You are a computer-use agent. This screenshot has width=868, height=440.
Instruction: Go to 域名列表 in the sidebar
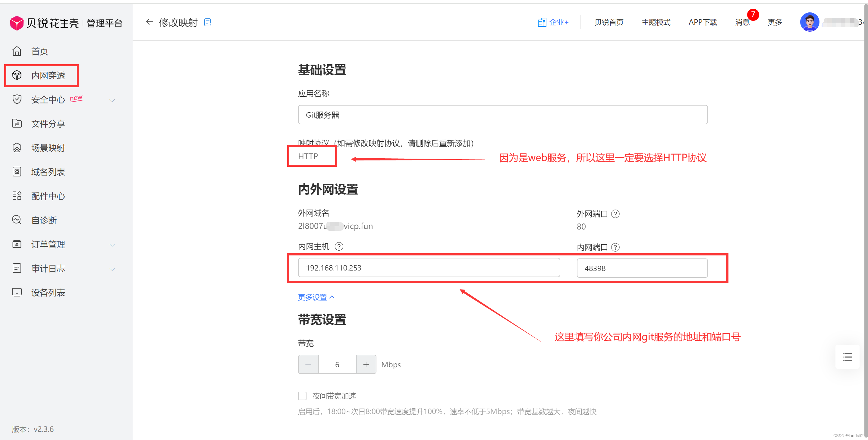(x=48, y=172)
